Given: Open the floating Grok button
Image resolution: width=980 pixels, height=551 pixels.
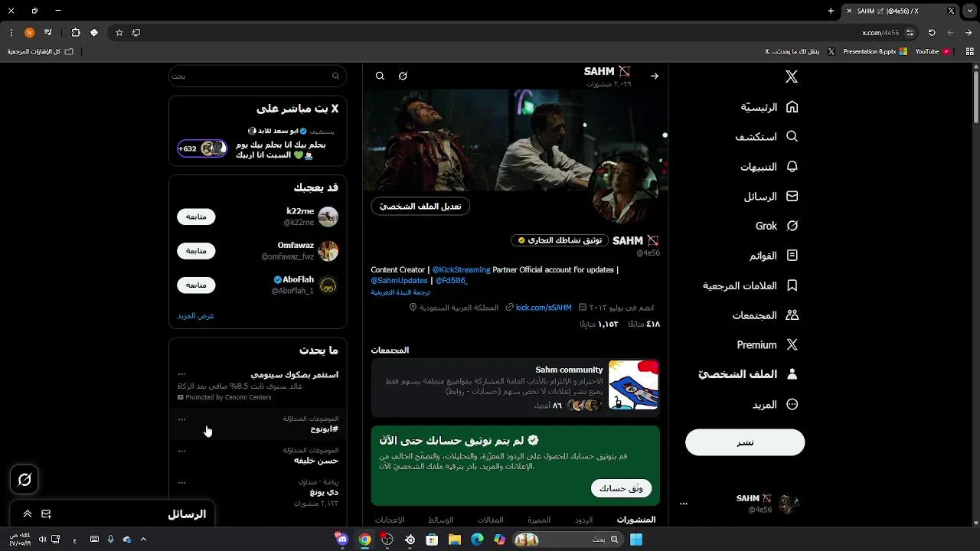Looking at the screenshot, I should point(24,480).
